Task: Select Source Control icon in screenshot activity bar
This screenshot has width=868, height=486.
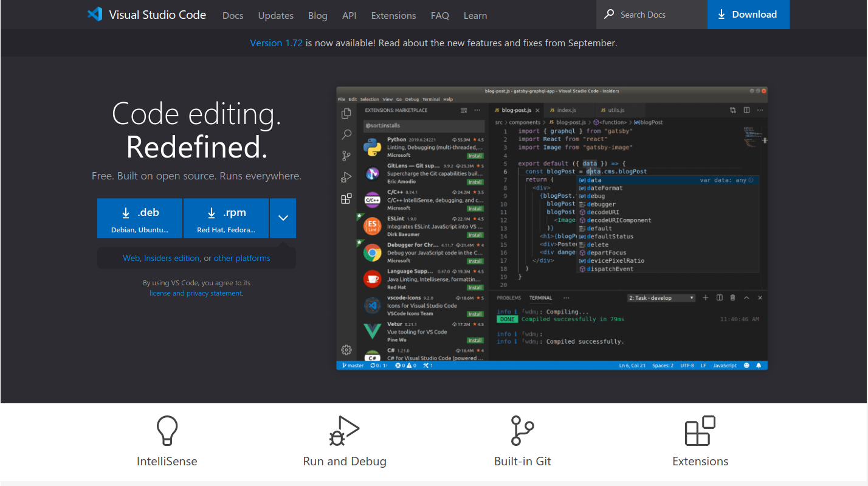Action: tap(346, 156)
